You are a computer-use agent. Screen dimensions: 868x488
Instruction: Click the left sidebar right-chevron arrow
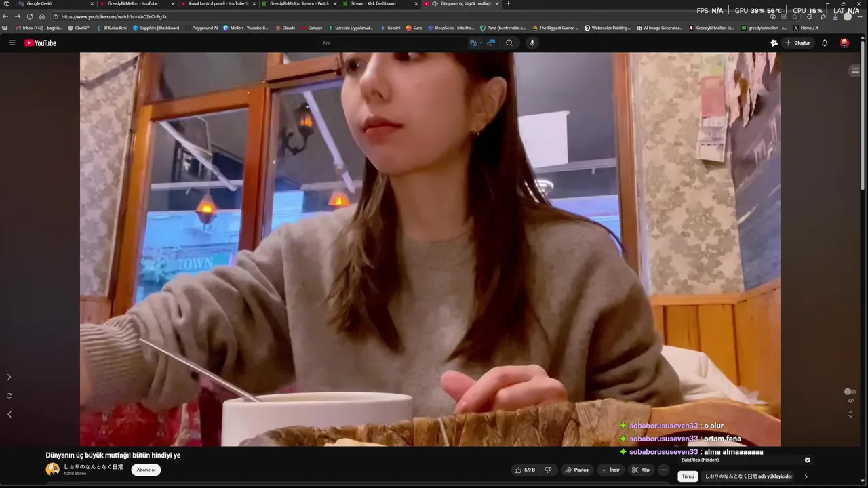pyautogui.click(x=9, y=377)
